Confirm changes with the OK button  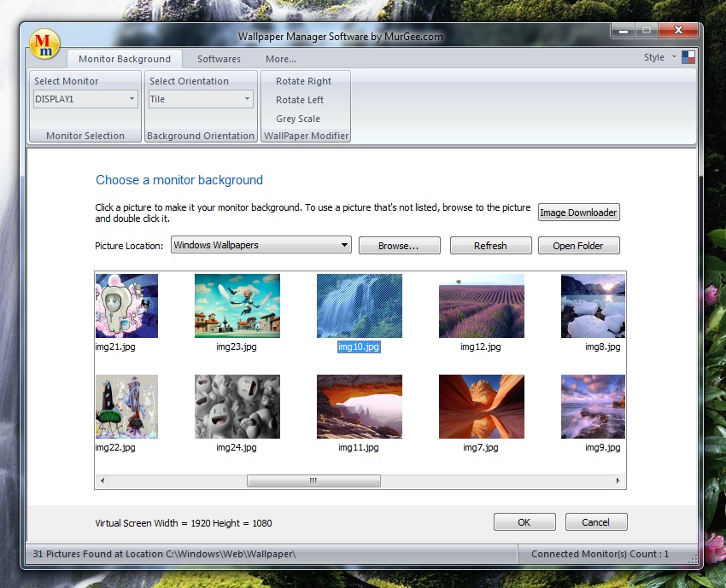[x=524, y=521]
